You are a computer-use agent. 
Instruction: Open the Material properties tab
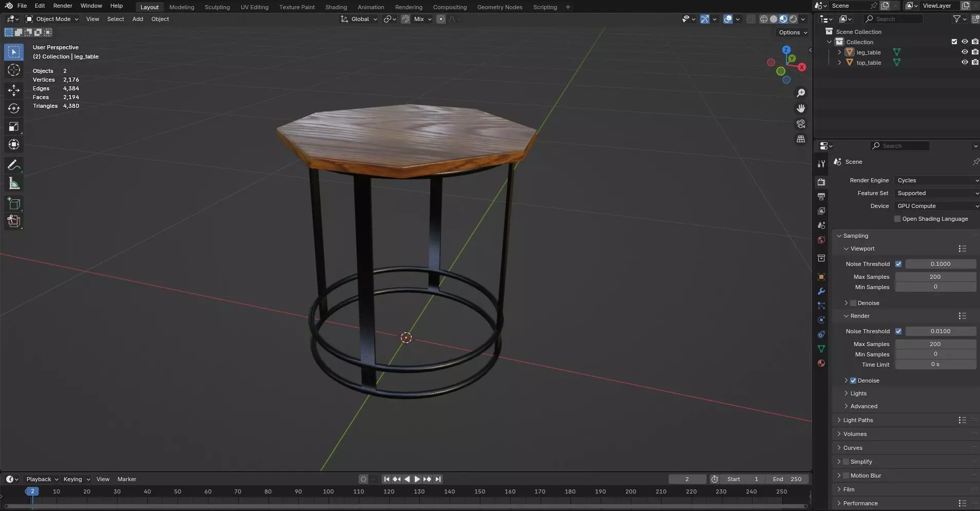pyautogui.click(x=821, y=363)
